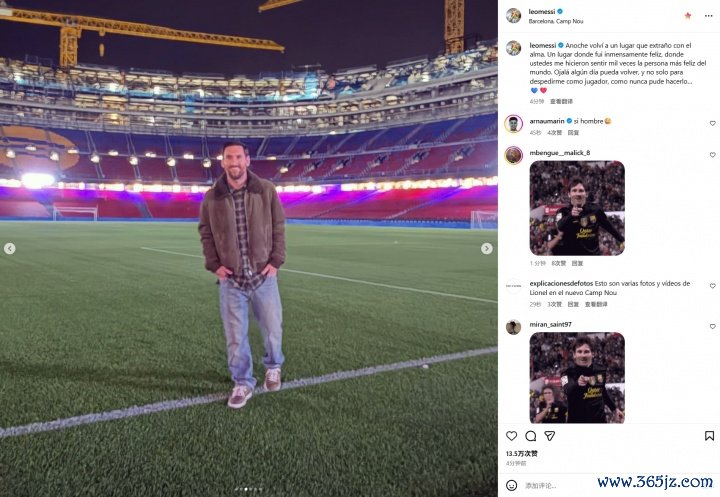Open arnaumarin's profile avatar
This screenshot has width=720, height=497.
[x=513, y=123]
